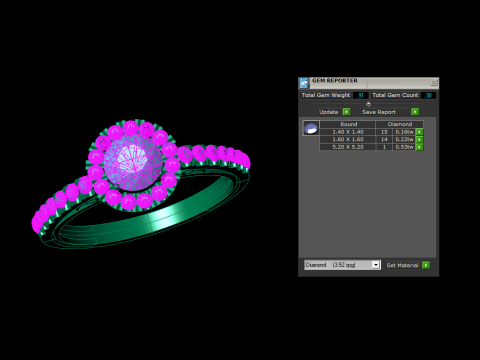Click the 0.16tw weight cell
Viewport: 480px width, 360px height.
click(404, 132)
